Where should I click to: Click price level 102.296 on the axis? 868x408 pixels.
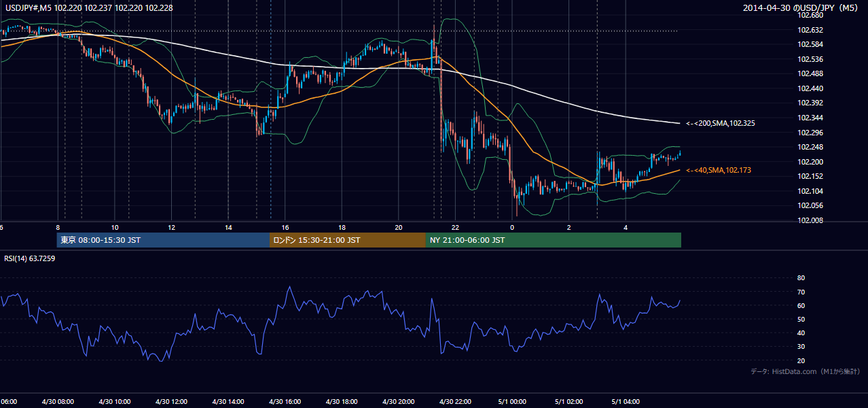(x=810, y=133)
